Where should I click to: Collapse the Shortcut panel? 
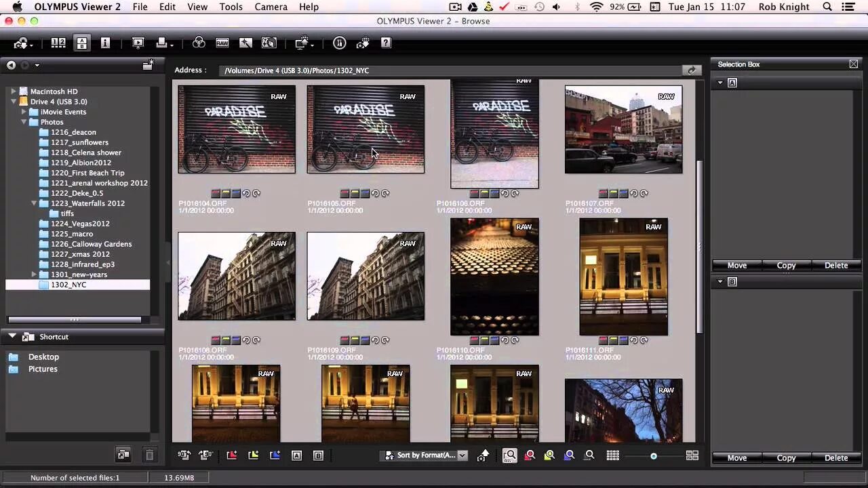[x=12, y=336]
